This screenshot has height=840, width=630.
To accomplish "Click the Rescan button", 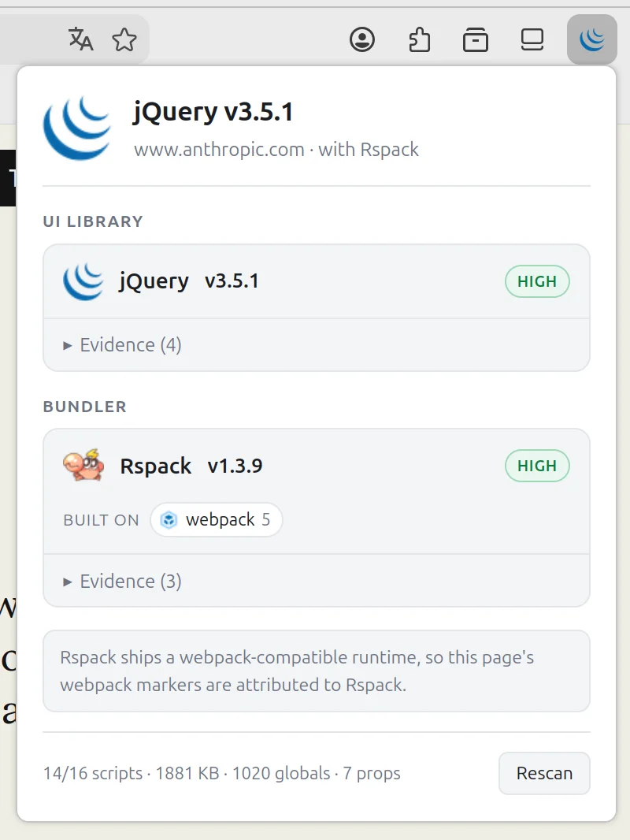I will coord(544,773).
